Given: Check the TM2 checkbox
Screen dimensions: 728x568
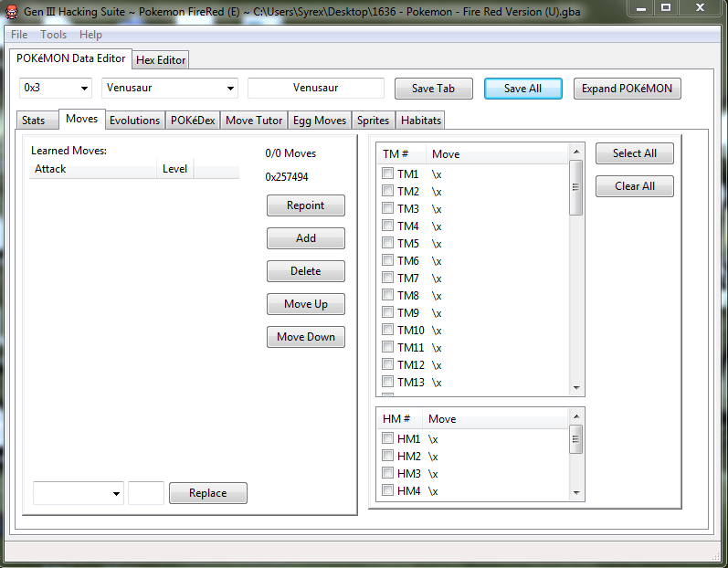Looking at the screenshot, I should point(387,191).
